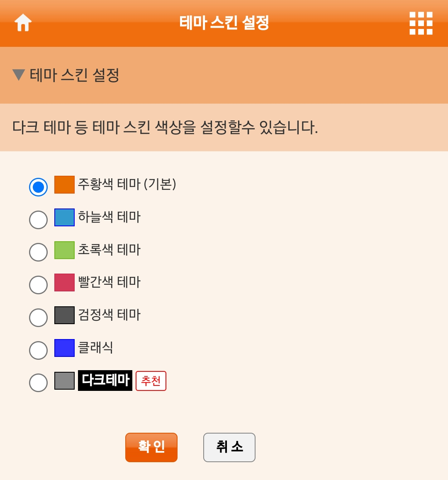Select the 하늘색 테마 radio button

click(x=38, y=220)
